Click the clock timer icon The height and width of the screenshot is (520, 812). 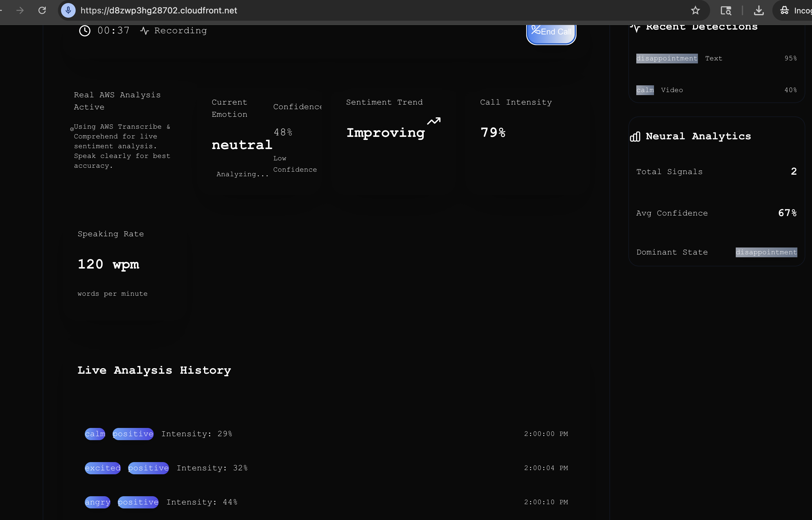tap(84, 31)
